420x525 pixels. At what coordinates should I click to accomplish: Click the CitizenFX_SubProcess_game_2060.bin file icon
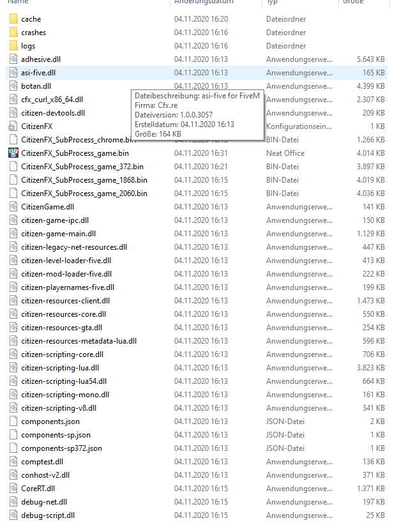click(x=13, y=193)
